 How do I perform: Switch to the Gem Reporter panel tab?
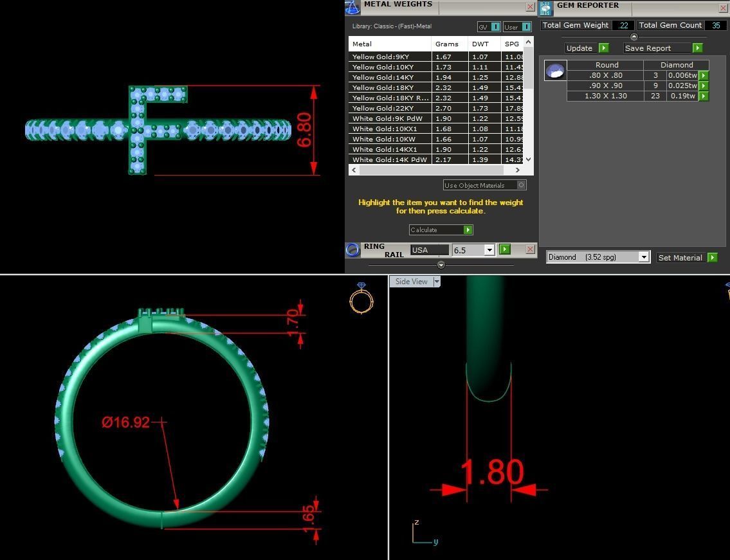(x=588, y=5)
